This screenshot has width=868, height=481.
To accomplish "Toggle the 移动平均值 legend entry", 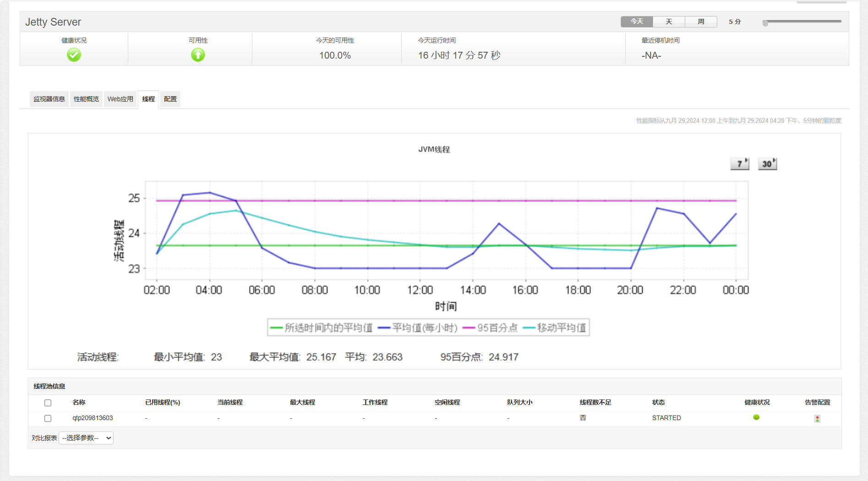I will coord(555,328).
